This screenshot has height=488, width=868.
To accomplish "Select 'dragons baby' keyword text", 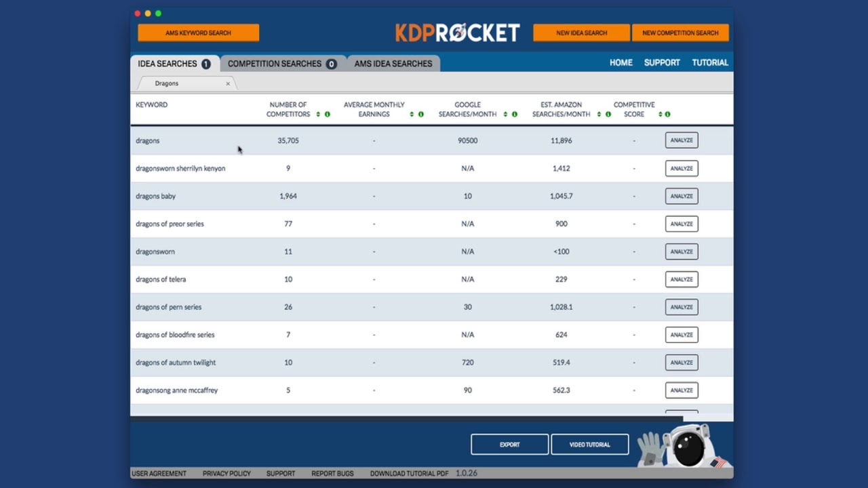I will pyautogui.click(x=155, y=197).
